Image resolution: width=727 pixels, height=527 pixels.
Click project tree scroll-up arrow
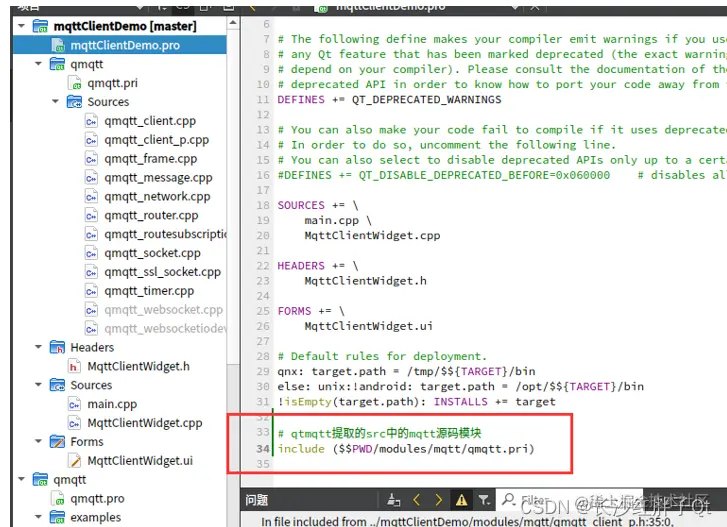pyautogui.click(x=233, y=23)
